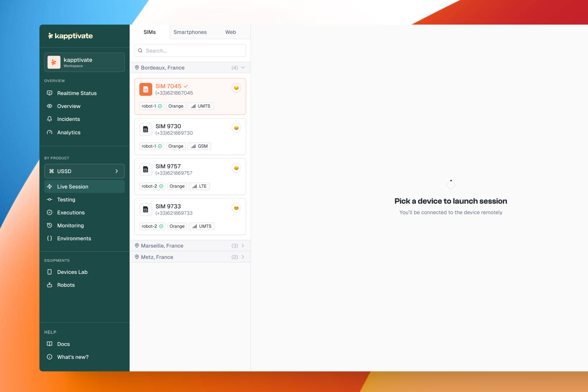Click the Environments braces icon
This screenshot has width=588, height=392.
coord(49,238)
